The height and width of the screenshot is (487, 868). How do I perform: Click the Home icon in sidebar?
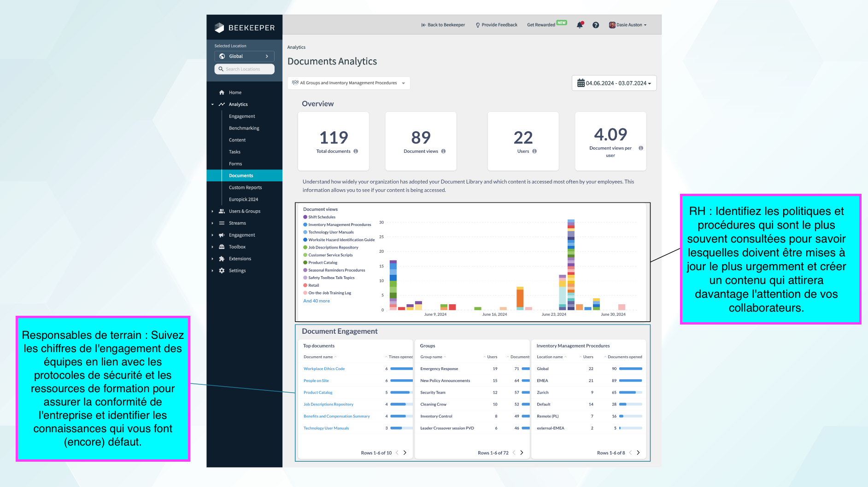coord(222,93)
